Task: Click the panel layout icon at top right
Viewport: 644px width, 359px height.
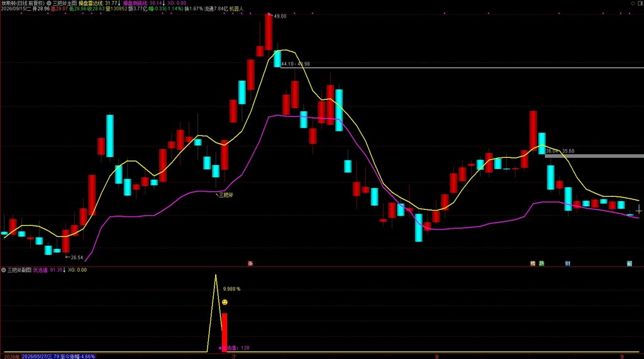Action: coord(641,3)
